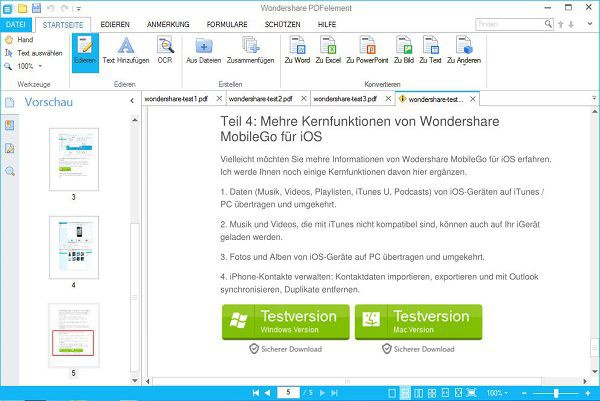This screenshot has height=401, width=600.
Task: Click the page number field
Action: pyautogui.click(x=288, y=393)
